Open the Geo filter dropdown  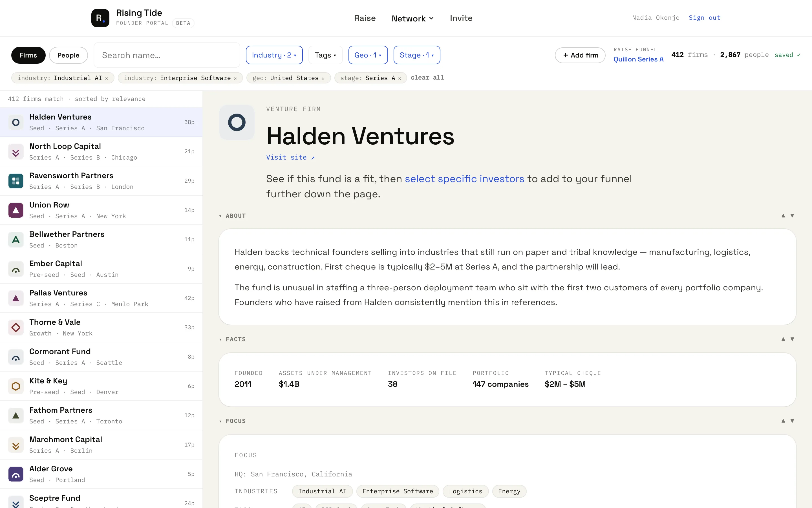368,55
